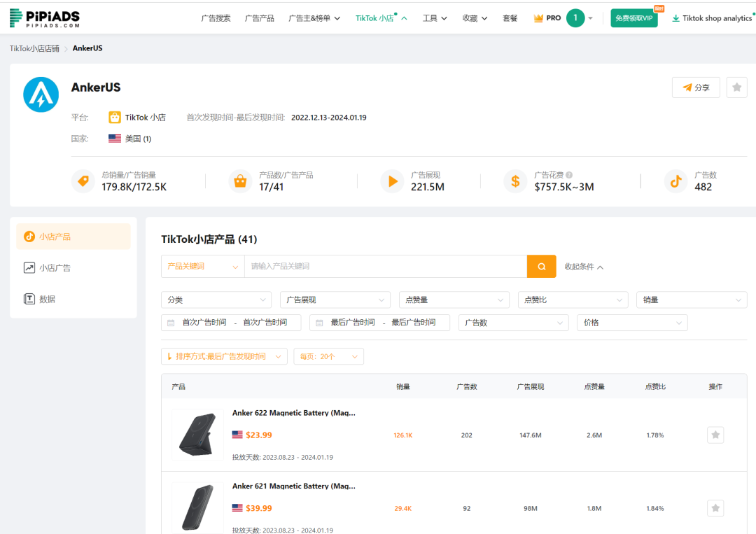Click the United States flag by 美国
The width and height of the screenshot is (756, 534).
click(x=115, y=139)
